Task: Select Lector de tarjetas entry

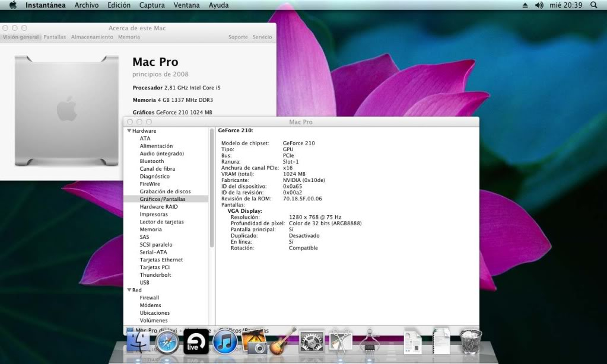Action: pos(161,222)
